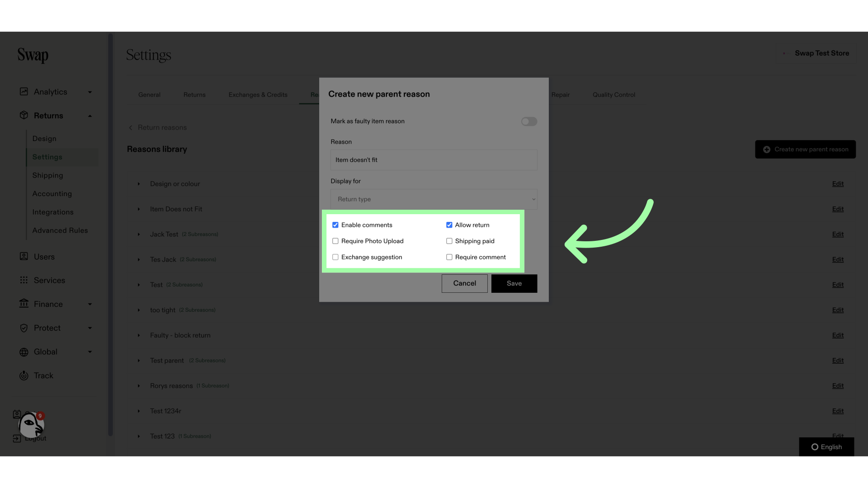This screenshot has width=868, height=488.
Task: Check the Shipping paid checkbox
Action: pos(449,241)
